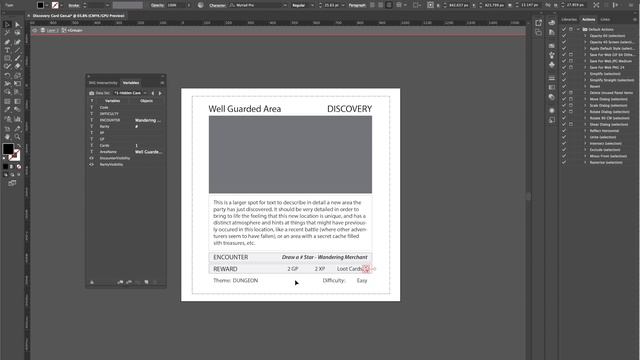Image resolution: width=640 pixels, height=360 pixels.
Task: Click the black Fill swatch in toolbar
Action: 8,149
